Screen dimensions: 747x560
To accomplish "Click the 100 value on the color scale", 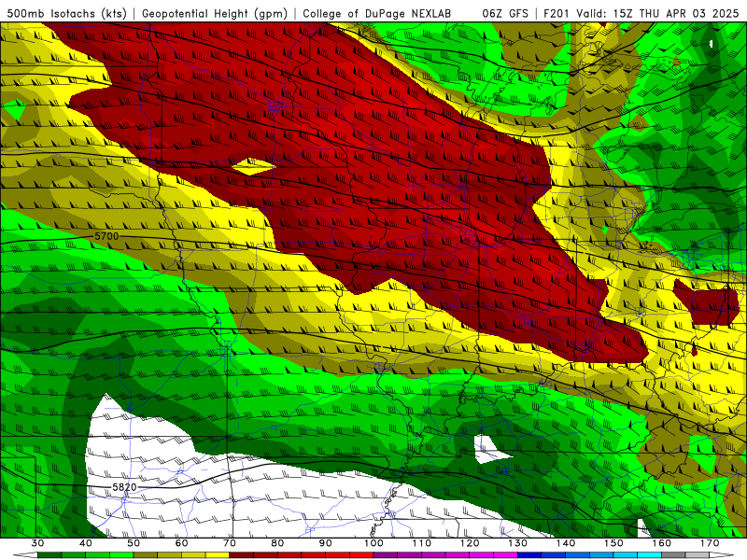I will [x=373, y=543].
